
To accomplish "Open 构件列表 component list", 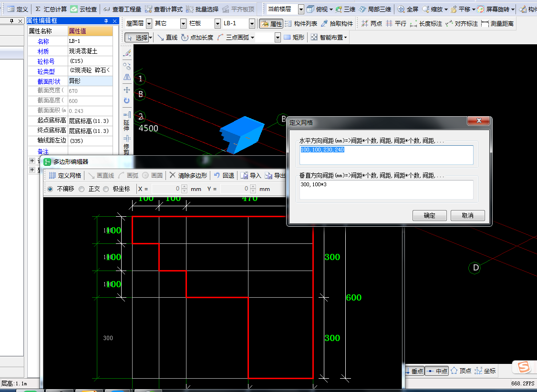I will pyautogui.click(x=301, y=24).
